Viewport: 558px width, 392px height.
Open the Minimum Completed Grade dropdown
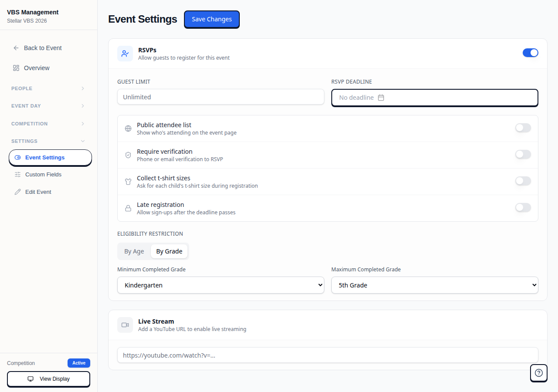point(221,285)
